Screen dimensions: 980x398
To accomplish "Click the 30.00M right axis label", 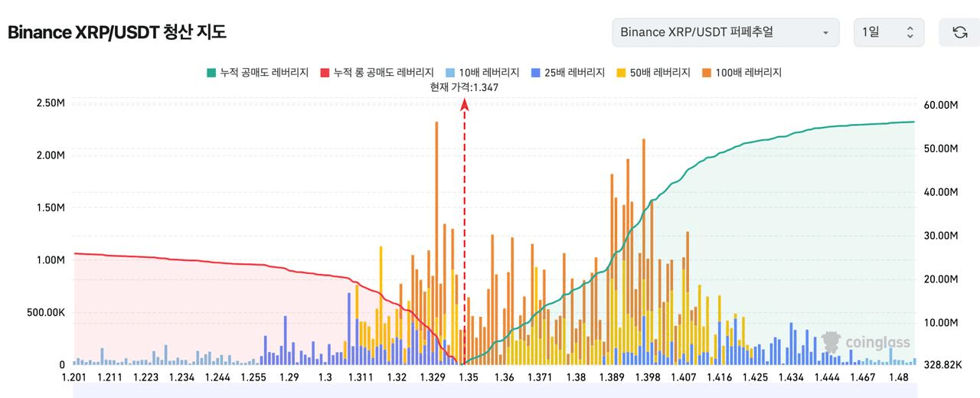I will 941,236.
